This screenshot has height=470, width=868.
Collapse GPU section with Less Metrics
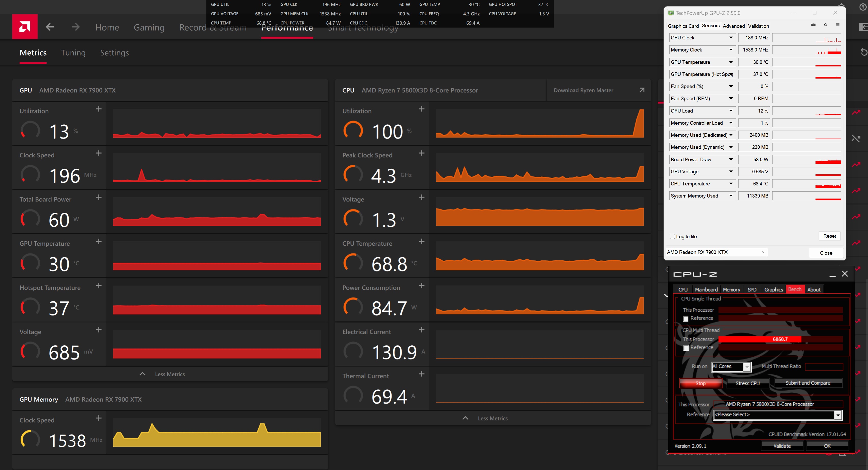point(170,374)
